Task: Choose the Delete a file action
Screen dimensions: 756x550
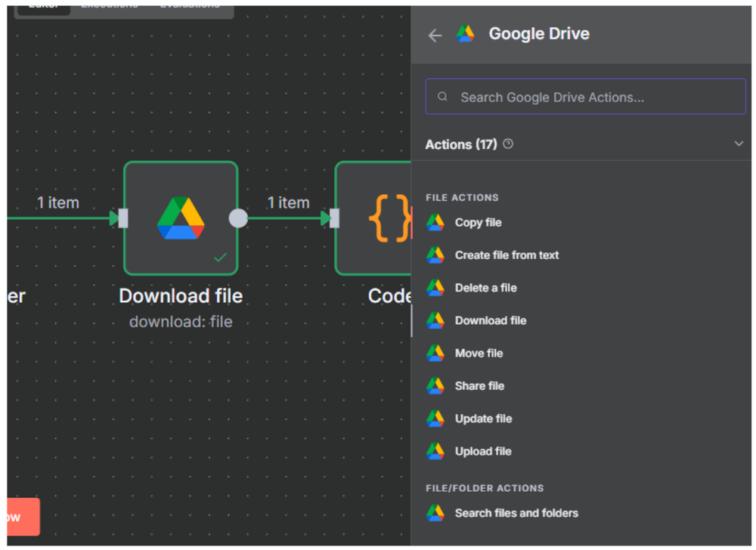Action: (486, 288)
